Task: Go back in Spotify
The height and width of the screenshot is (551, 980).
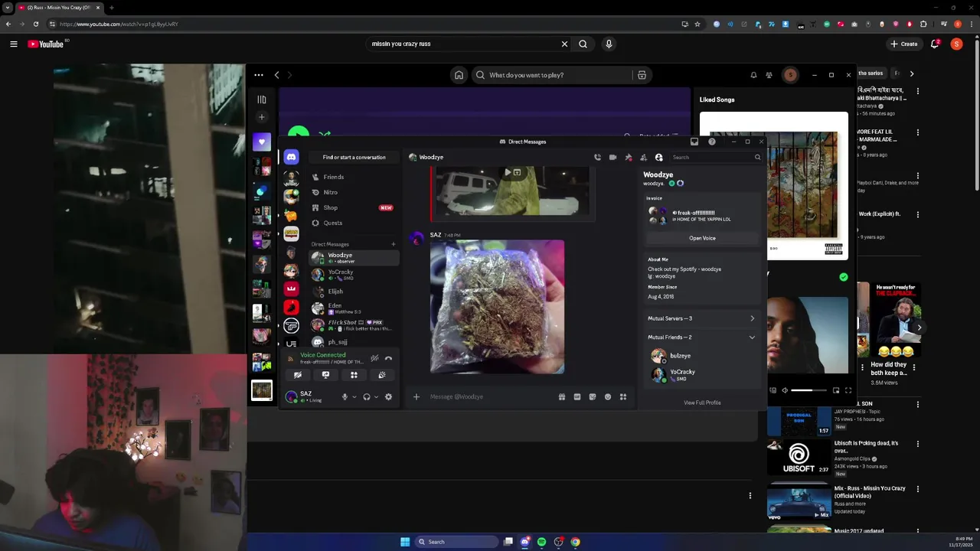Action: click(x=277, y=75)
